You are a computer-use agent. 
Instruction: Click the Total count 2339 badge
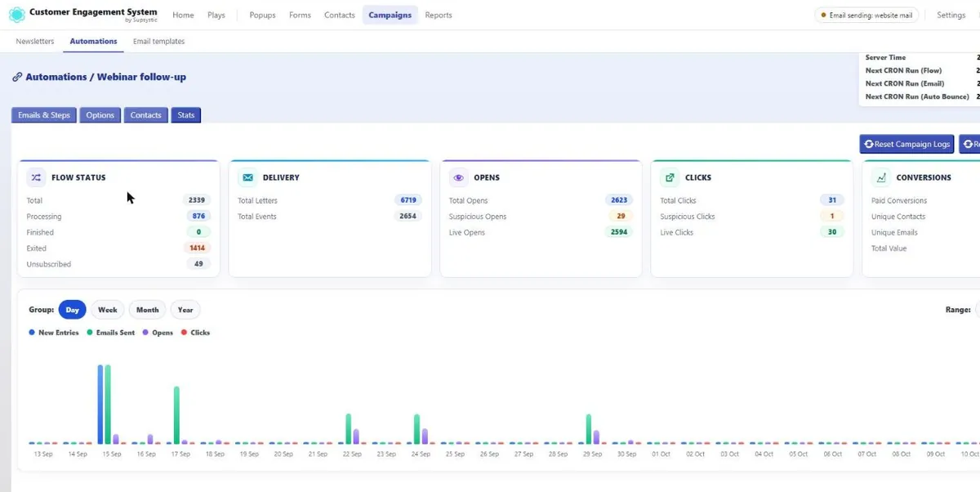197,200
